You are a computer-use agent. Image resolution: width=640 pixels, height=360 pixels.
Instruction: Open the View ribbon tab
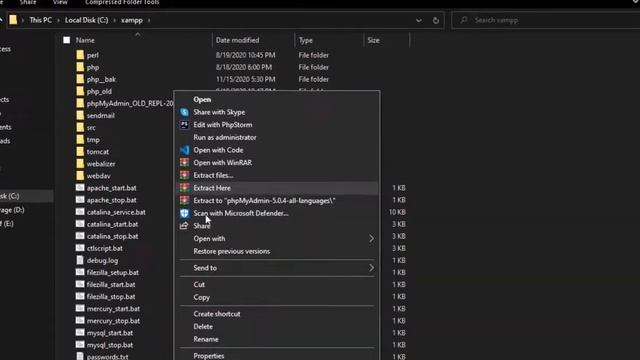coord(60,2)
